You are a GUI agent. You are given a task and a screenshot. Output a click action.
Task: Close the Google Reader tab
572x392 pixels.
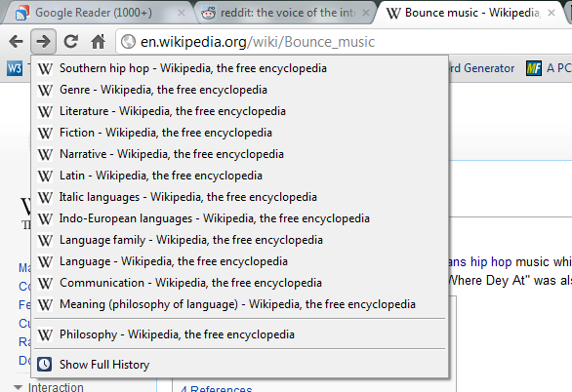tap(182, 13)
